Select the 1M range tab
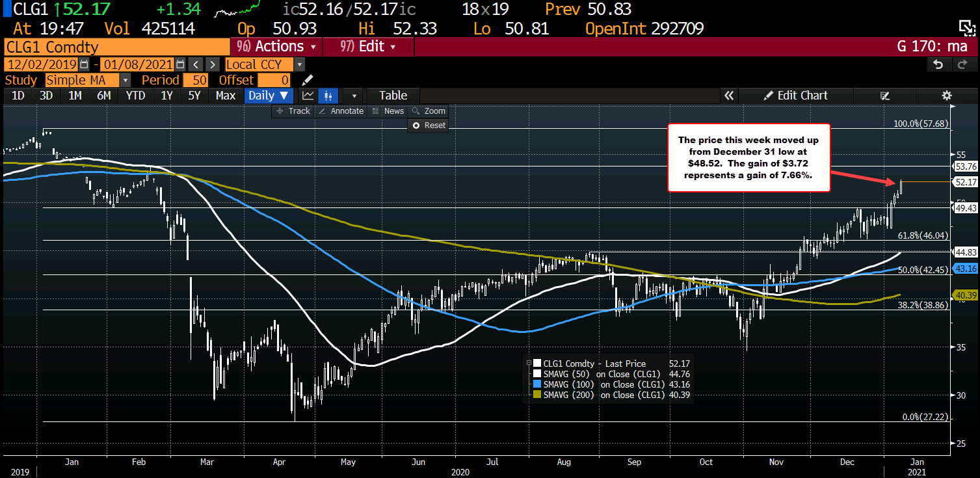Viewport: 980px width, 478px height. (x=75, y=96)
